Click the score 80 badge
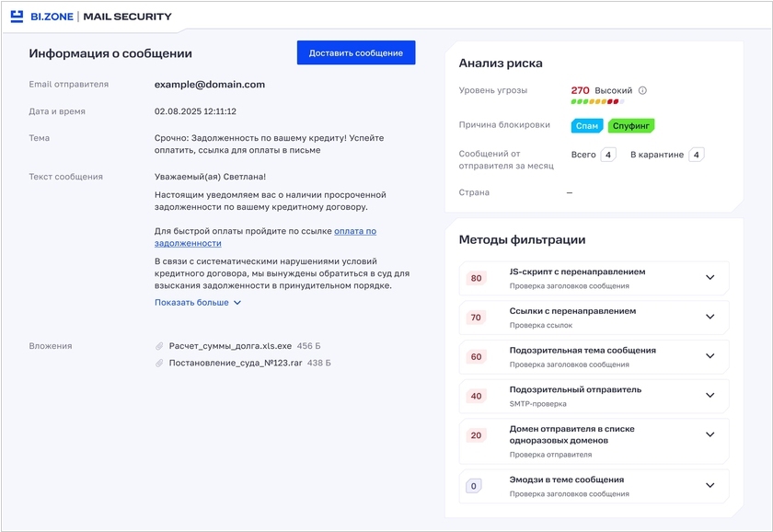This screenshot has height=532, width=773. click(476, 278)
